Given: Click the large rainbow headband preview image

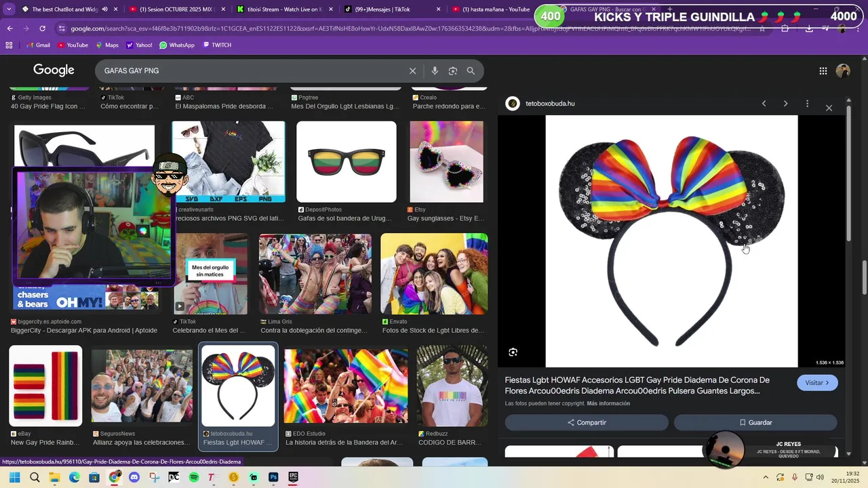Looking at the screenshot, I should pos(671,241).
